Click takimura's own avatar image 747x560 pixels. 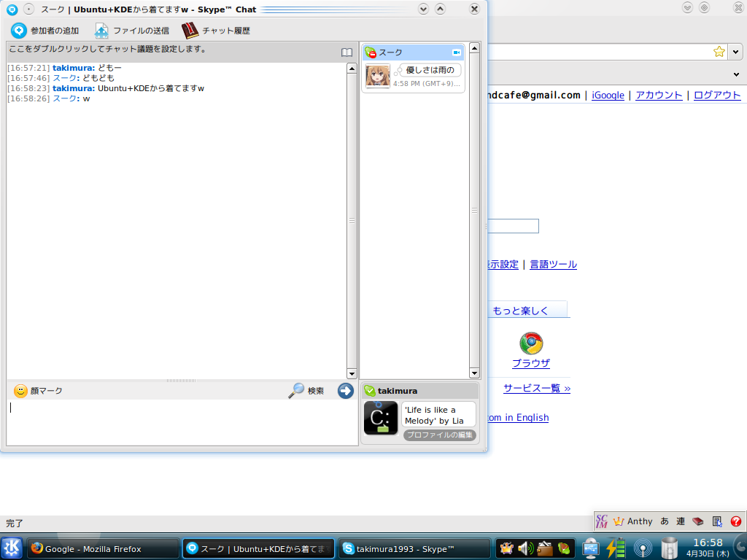point(381,418)
